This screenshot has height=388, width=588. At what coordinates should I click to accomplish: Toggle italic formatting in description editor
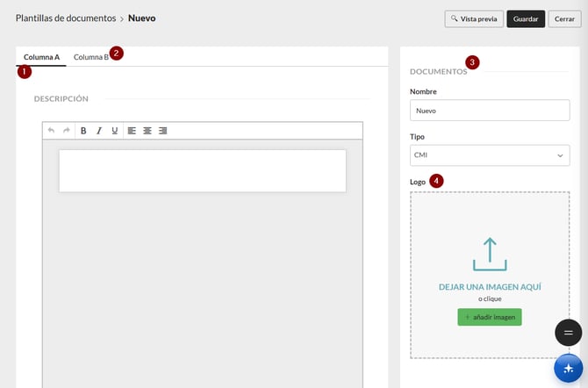(x=99, y=131)
